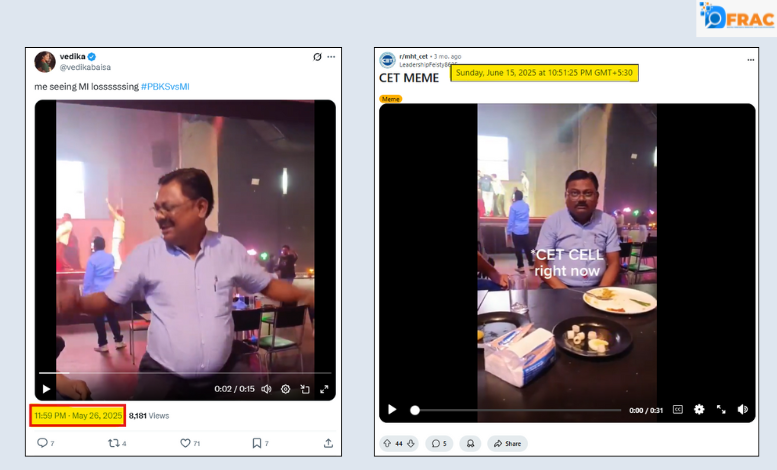The height and width of the screenshot is (470, 777).
Task: Open tweet video settings gear
Action: coord(285,389)
